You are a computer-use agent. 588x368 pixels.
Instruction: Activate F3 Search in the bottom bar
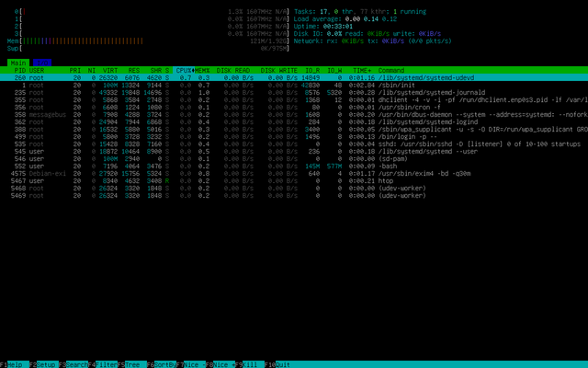coord(73,364)
